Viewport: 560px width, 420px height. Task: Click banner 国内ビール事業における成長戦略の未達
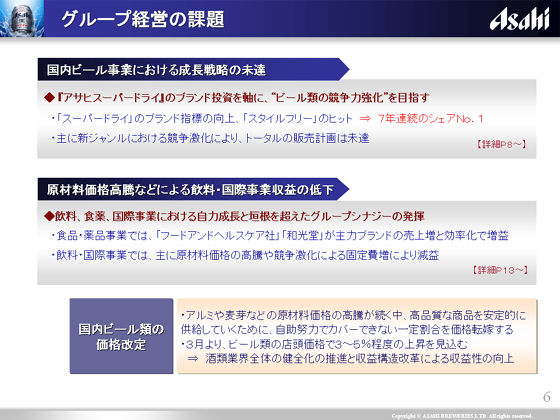tap(193, 69)
